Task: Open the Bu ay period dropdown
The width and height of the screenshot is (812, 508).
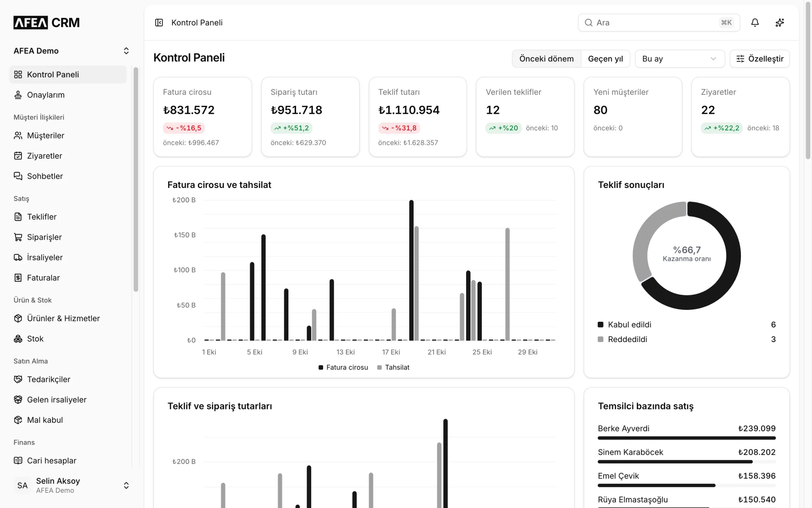Action: pyautogui.click(x=680, y=59)
